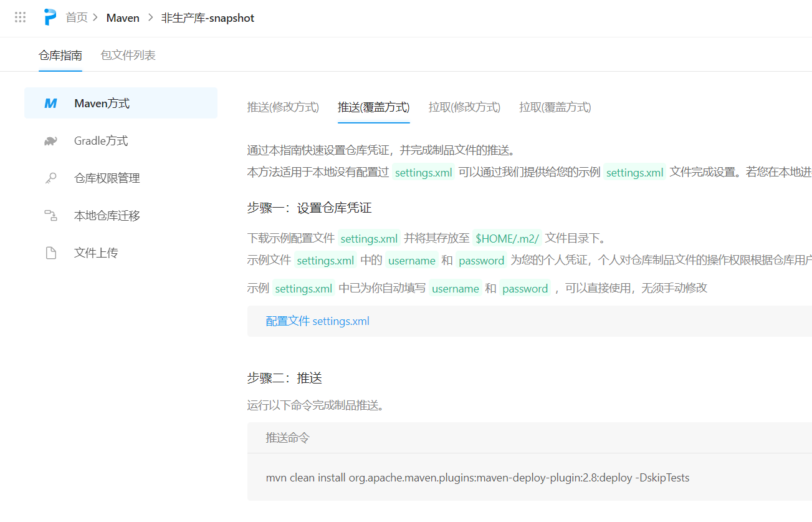Click the key icon for 仓库权限管理
The width and height of the screenshot is (812, 522).
(x=50, y=178)
